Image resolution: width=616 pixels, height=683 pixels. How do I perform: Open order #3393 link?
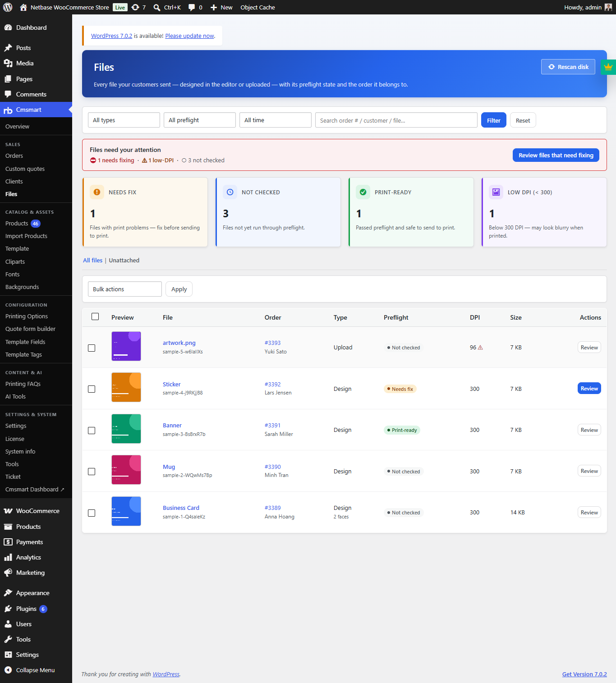coord(272,343)
